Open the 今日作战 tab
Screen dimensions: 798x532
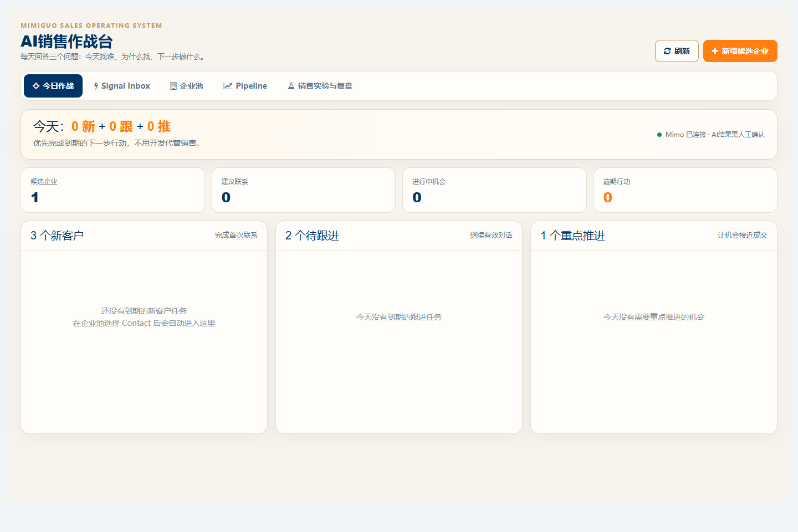tap(53, 86)
